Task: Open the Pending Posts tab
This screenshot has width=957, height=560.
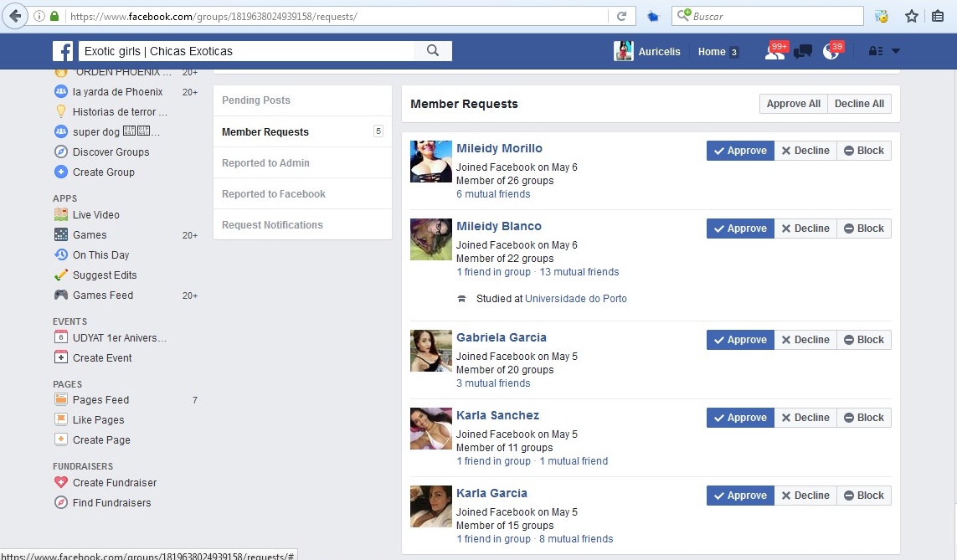Action: tap(302, 100)
